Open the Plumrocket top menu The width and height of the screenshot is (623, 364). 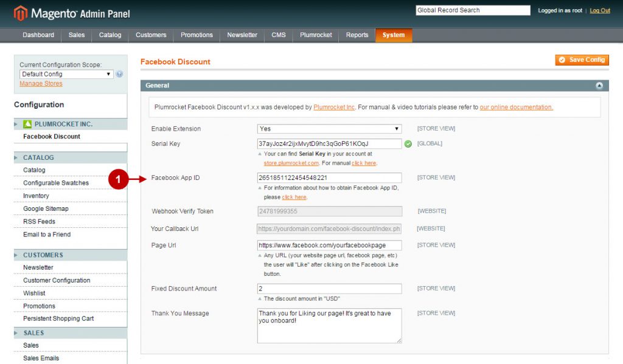click(x=316, y=35)
